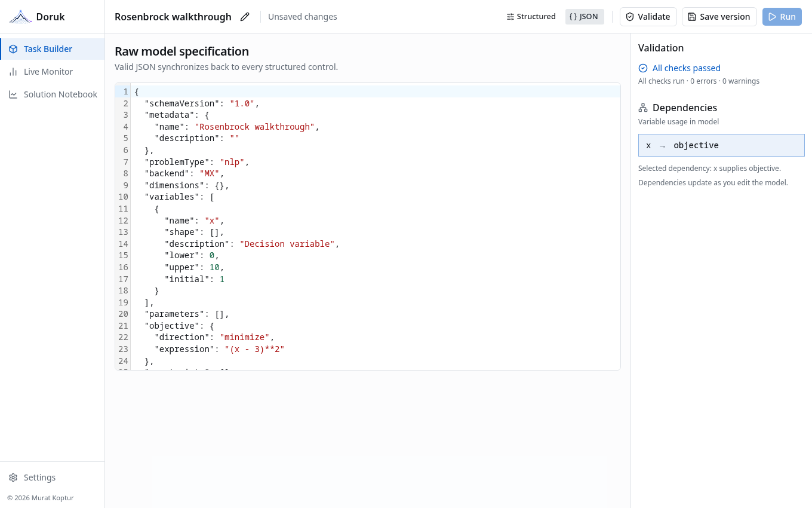Click the metadata name "Rosenbrock walkthrough" string
Screen dimensions: 812x508
pyautogui.click(x=254, y=127)
